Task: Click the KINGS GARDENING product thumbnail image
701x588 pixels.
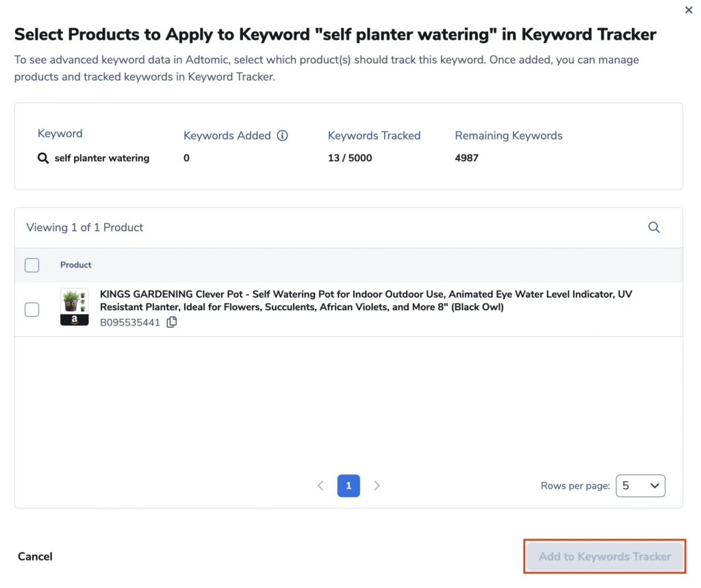Action: (74, 307)
